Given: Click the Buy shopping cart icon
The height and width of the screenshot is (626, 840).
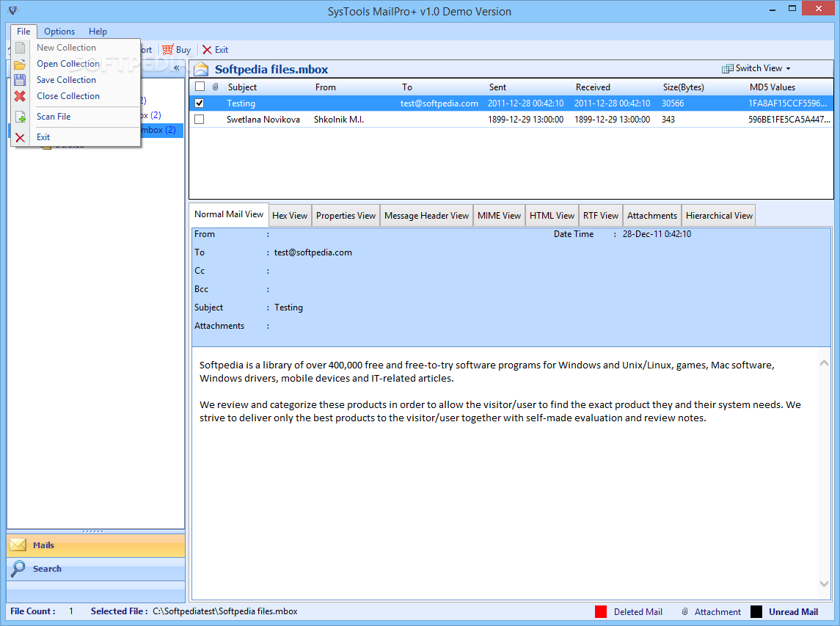Looking at the screenshot, I should pos(168,50).
